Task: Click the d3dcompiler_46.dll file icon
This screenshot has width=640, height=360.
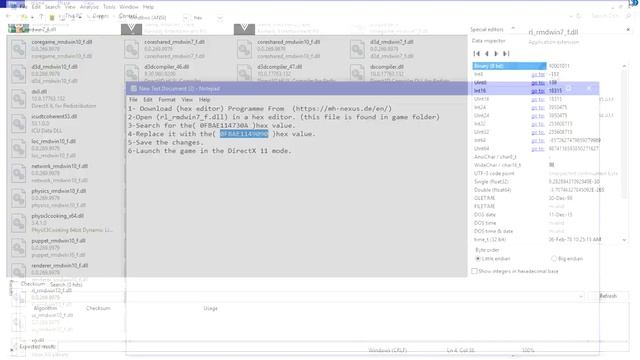Action: 131,73
